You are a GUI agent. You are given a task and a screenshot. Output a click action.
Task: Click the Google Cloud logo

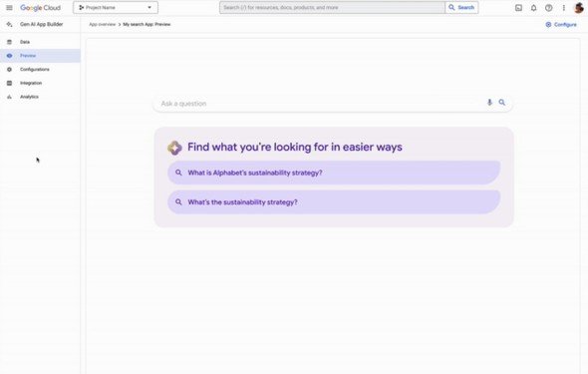(40, 8)
